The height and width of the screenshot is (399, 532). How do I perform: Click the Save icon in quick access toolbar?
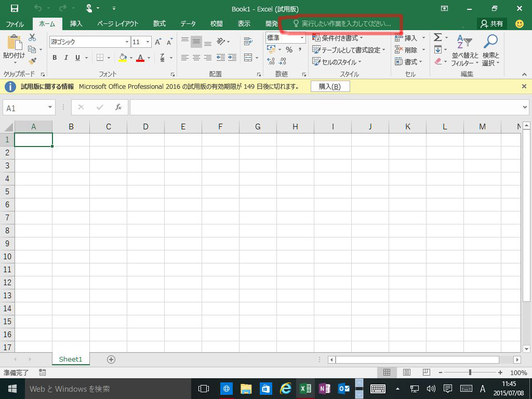[x=15, y=8]
